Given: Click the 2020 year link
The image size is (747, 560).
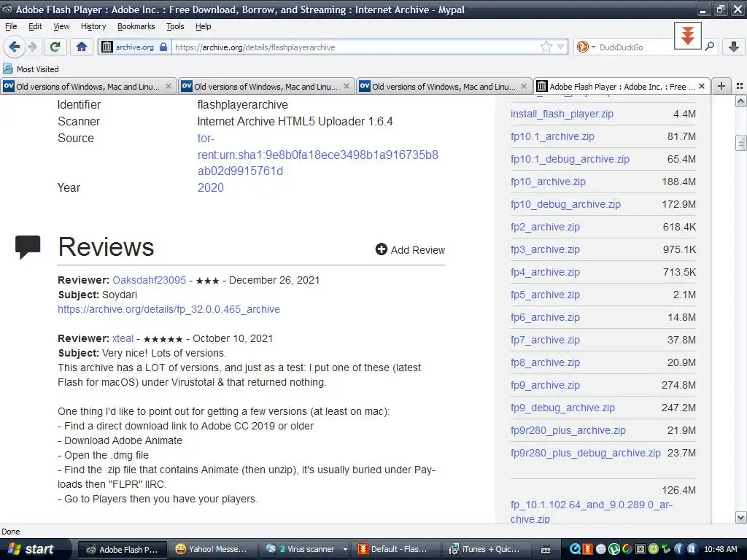Looking at the screenshot, I should click(211, 187).
